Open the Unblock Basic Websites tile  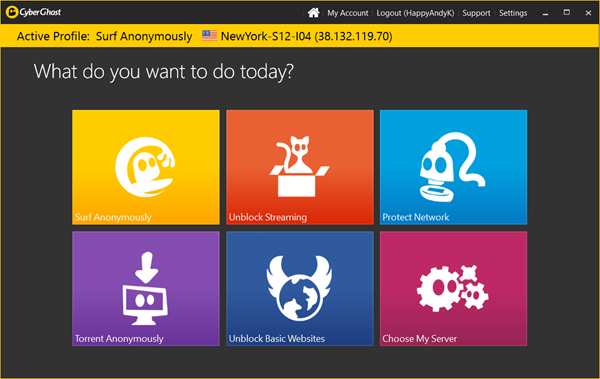pos(300,289)
